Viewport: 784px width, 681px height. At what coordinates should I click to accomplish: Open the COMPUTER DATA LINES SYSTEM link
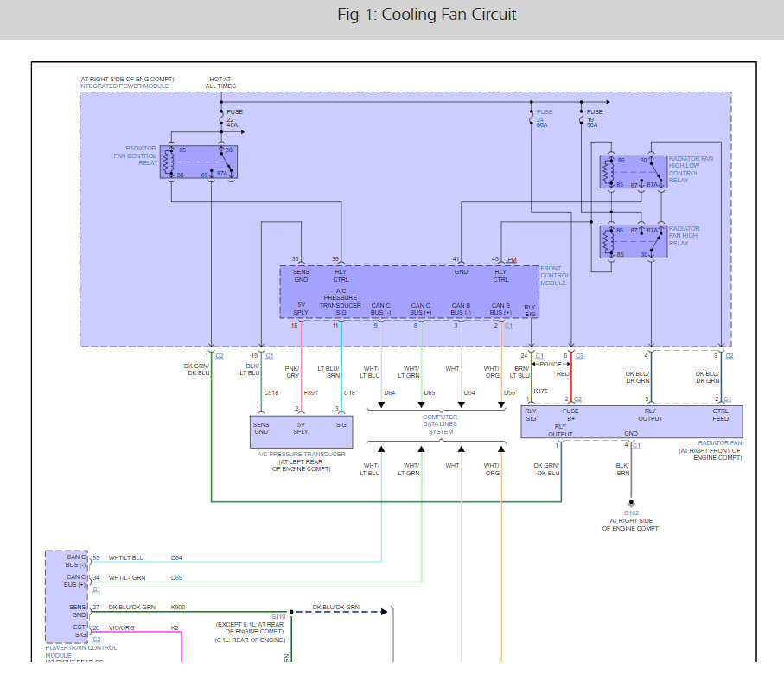440,424
